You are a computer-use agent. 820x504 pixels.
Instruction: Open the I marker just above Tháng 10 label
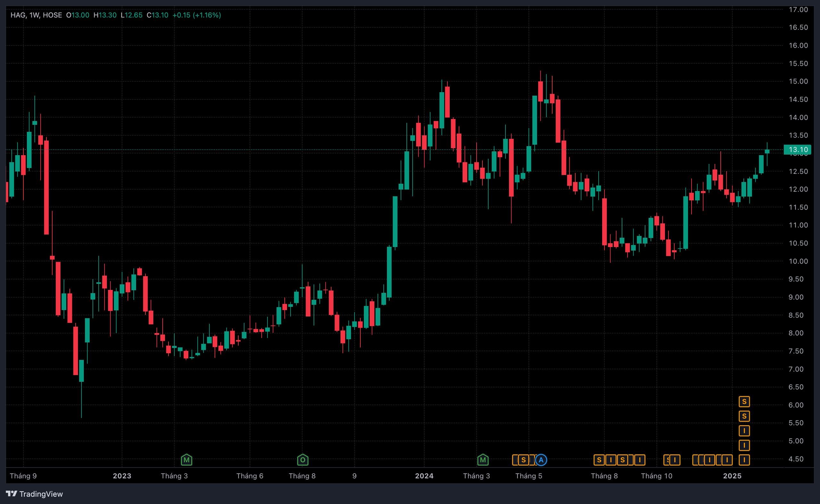675,460
